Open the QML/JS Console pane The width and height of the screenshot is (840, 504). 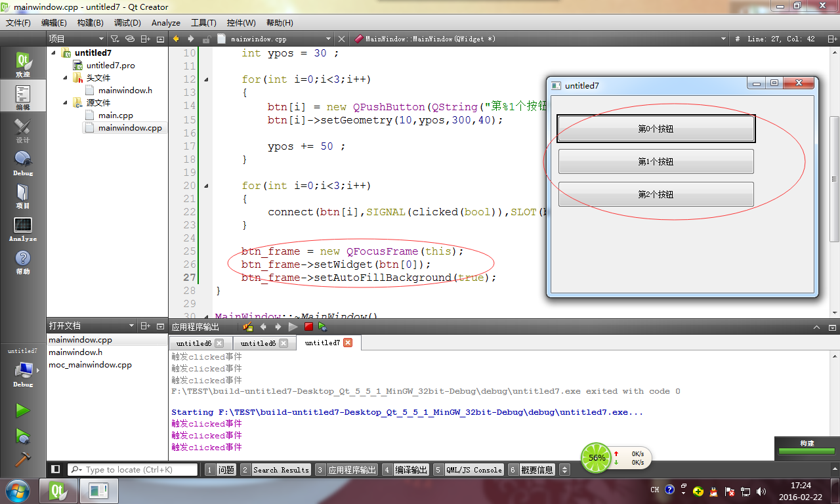coord(469,470)
